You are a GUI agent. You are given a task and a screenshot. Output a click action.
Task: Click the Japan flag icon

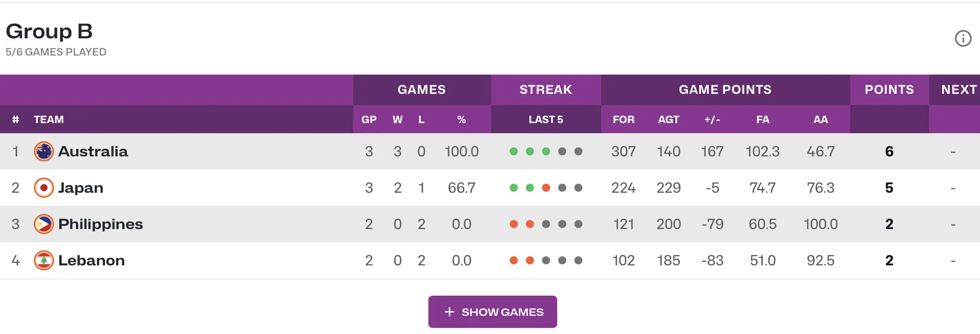(x=44, y=188)
